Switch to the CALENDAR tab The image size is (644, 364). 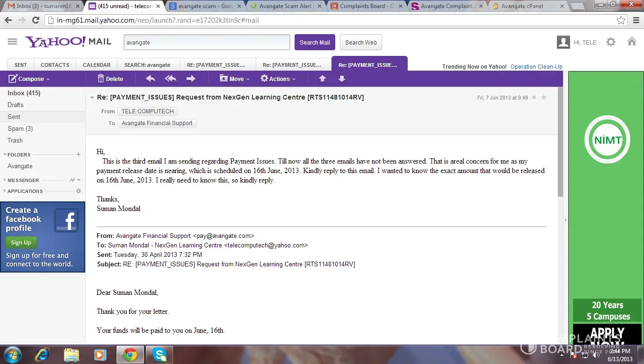tap(97, 65)
